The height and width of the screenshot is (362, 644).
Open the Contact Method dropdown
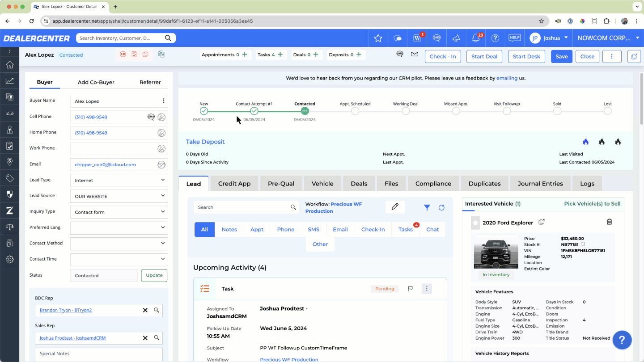119,244
